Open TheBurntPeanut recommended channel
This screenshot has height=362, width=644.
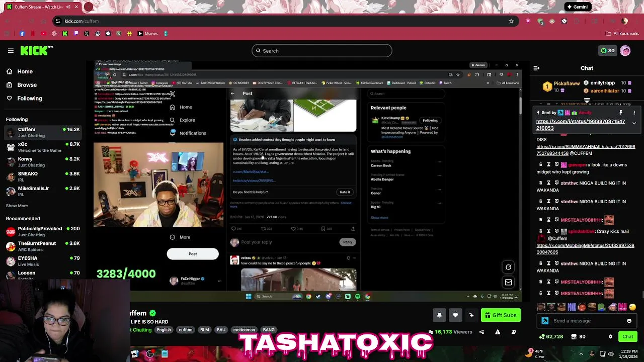(43, 246)
